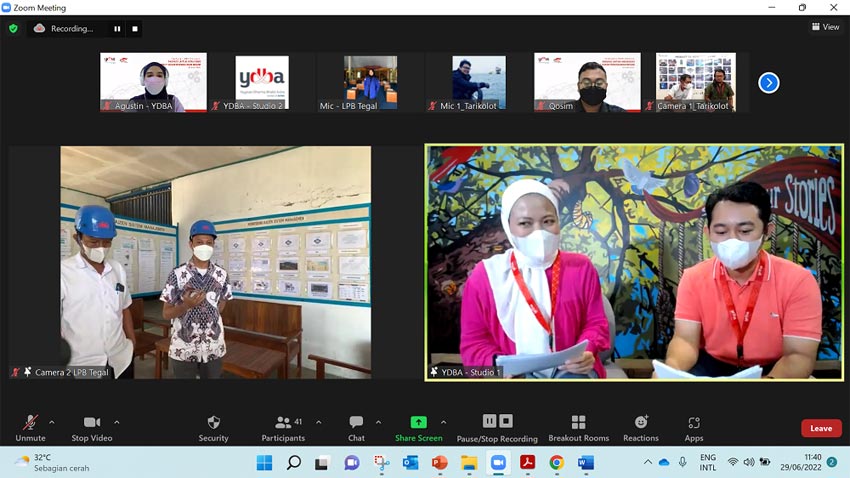Open the Reactions menu
The image size is (850, 478).
point(641,429)
